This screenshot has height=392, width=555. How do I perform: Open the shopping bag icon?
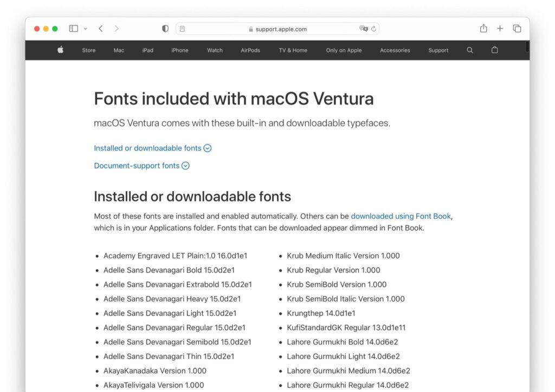[x=494, y=50]
